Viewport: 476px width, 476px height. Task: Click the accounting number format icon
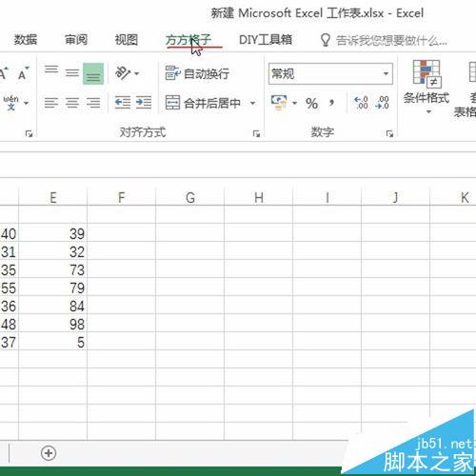click(279, 103)
